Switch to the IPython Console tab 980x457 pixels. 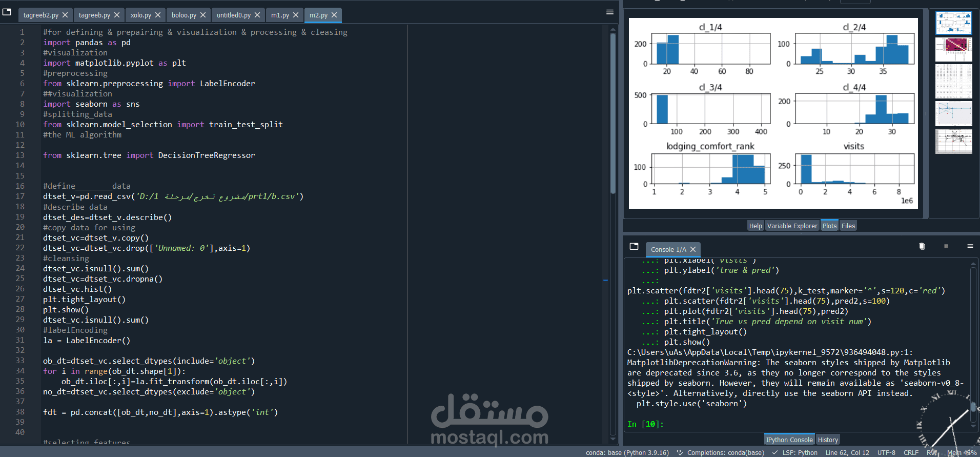789,440
